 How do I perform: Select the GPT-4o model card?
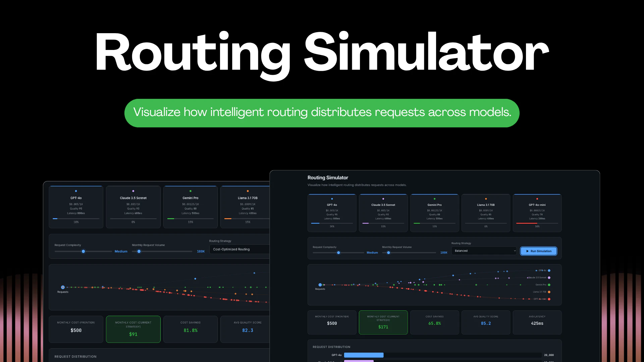(332, 213)
